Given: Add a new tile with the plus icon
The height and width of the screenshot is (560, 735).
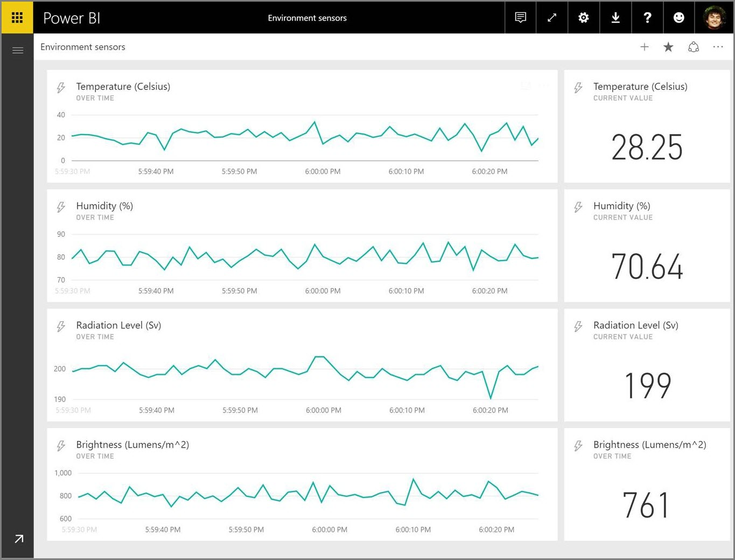Looking at the screenshot, I should pos(645,47).
